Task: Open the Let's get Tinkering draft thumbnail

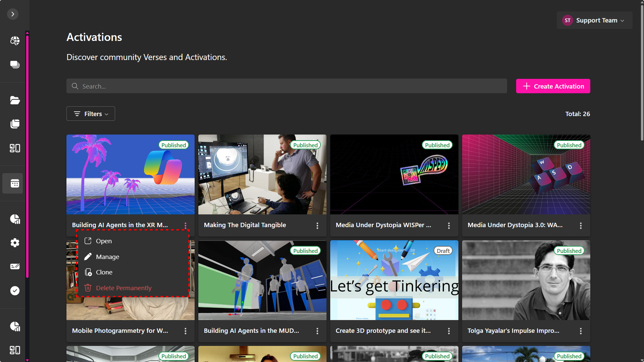Action: [394, 280]
